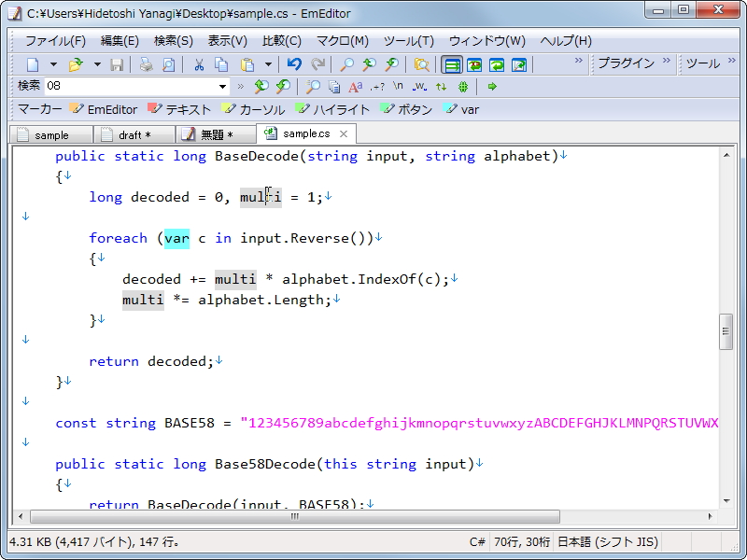Expand the ツール toolbar chevron
This screenshot has width=747, height=560.
pos(731,61)
